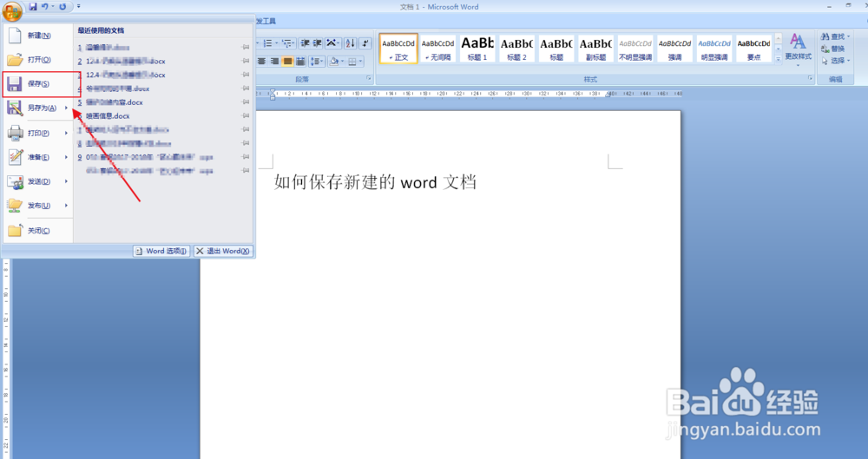Open the paragraph (段落) dialog launcher

click(x=369, y=79)
